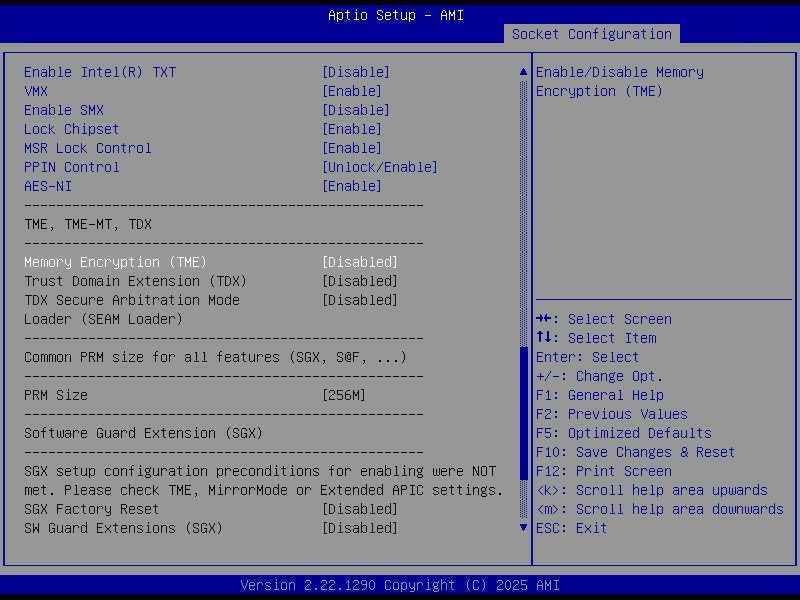Click the Software Guard Extension (SGX) heading
This screenshot has width=800, height=600.
click(x=143, y=433)
